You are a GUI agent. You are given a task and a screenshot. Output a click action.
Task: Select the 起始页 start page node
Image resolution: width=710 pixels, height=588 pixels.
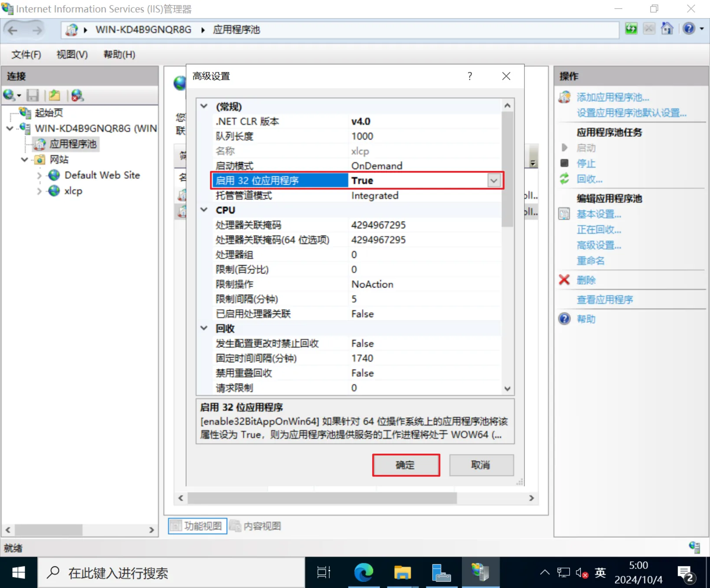[49, 113]
